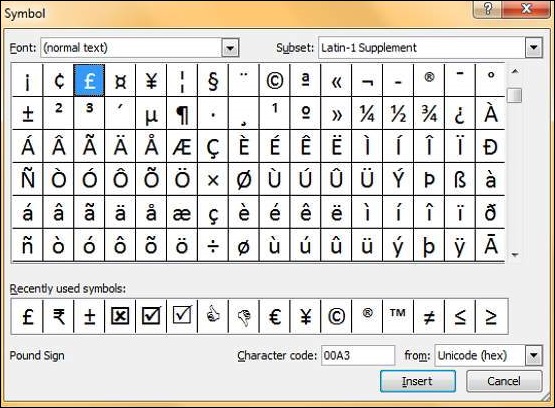Select the broken bar ¦ symbol
The image size is (555, 408).
[182, 80]
